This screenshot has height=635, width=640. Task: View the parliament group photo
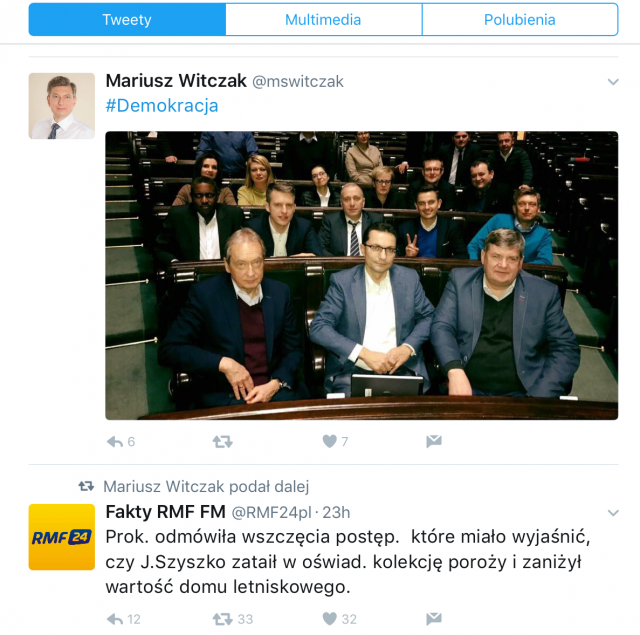pos(362,275)
